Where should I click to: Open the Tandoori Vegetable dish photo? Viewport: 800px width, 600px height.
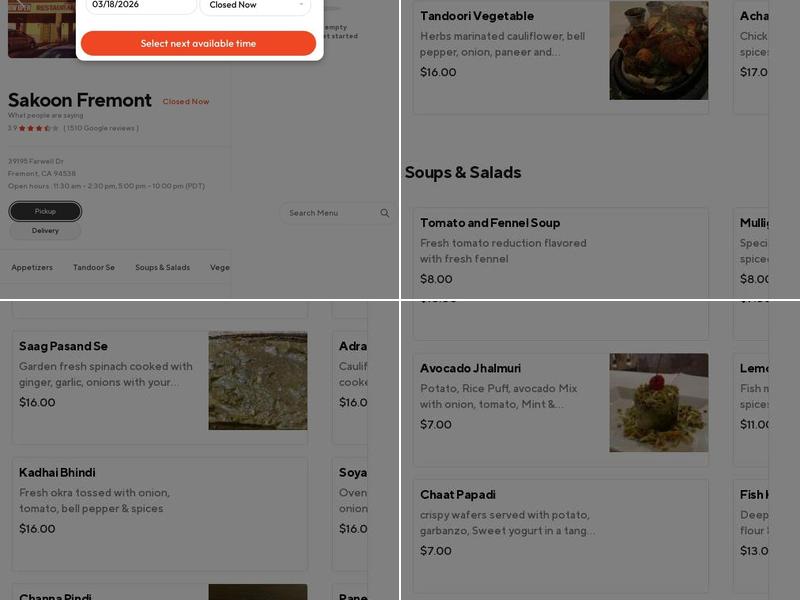[659, 50]
